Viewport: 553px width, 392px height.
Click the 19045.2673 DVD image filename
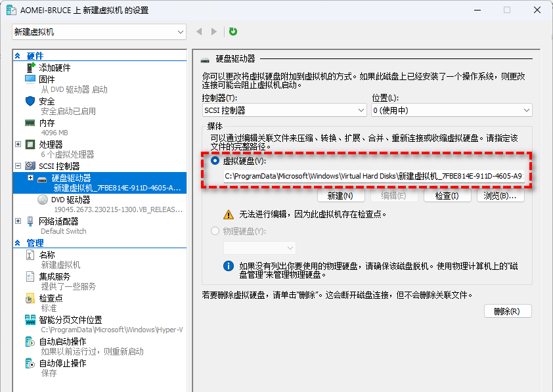(118, 209)
